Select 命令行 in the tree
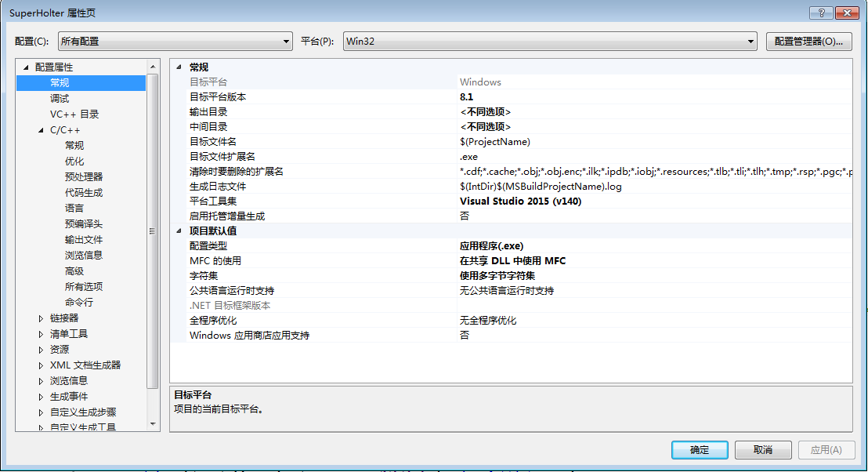The height and width of the screenshot is (472, 868). (x=79, y=303)
